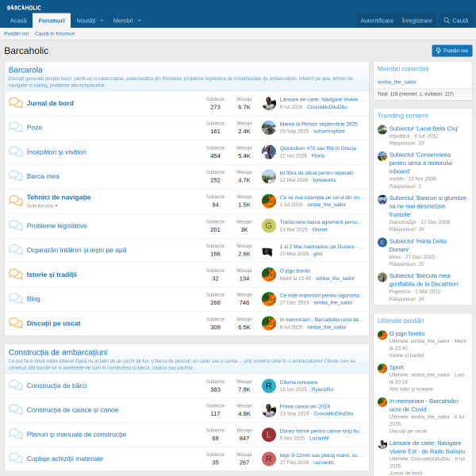Open the search magnifier icon Caută
The height and width of the screenshot is (476, 476).
(446, 21)
